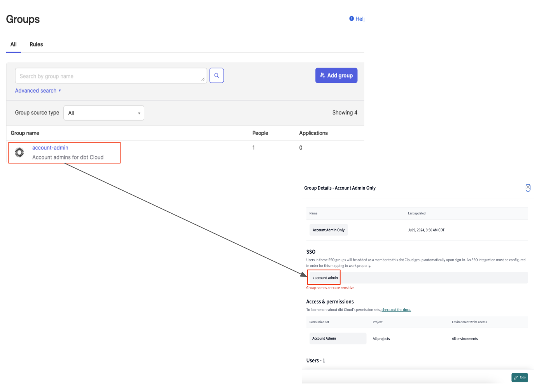Click the account-admin group avatar icon
The image size is (539, 392).
[19, 152]
